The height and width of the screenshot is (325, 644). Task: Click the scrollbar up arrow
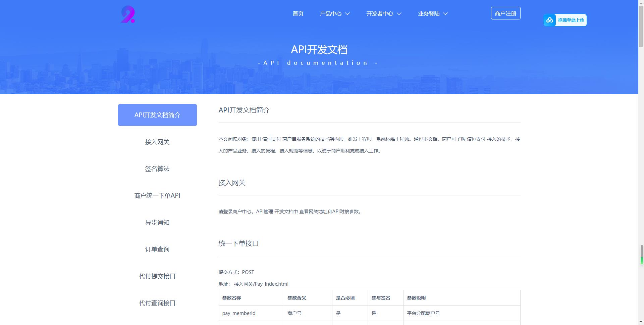tap(641, 3)
